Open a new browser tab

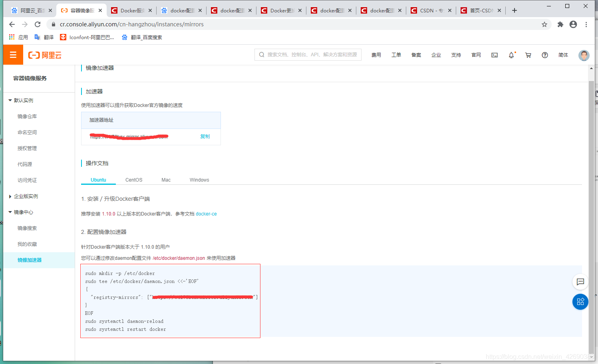coord(515,10)
